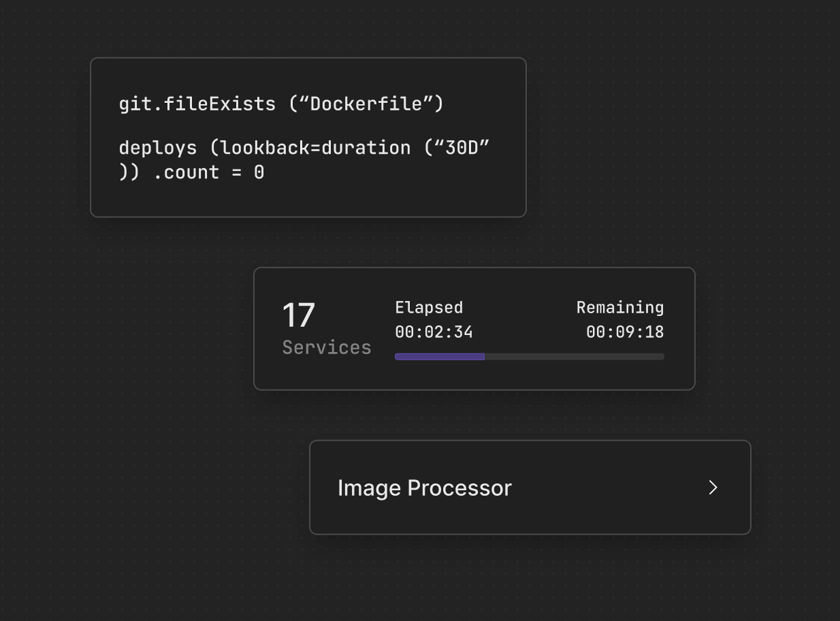840x621 pixels.
Task: Click the word Processor in the bottom card
Action: 459,488
